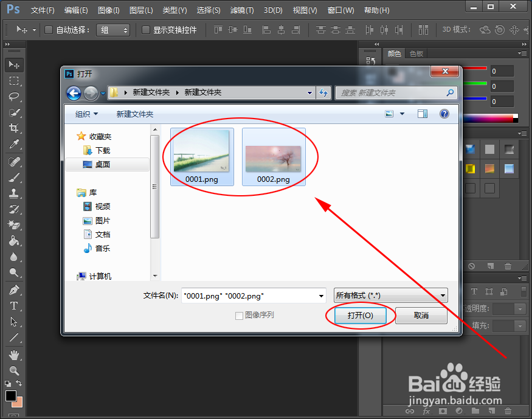Screen dimensions: 532x419
Task: Enable the 自动选择 checkbox
Action: pyautogui.click(x=49, y=30)
